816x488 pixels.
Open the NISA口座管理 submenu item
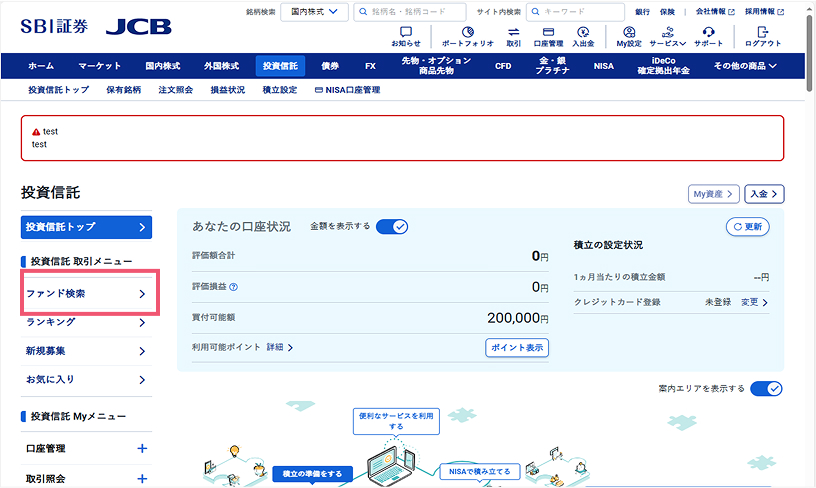pyautogui.click(x=348, y=90)
